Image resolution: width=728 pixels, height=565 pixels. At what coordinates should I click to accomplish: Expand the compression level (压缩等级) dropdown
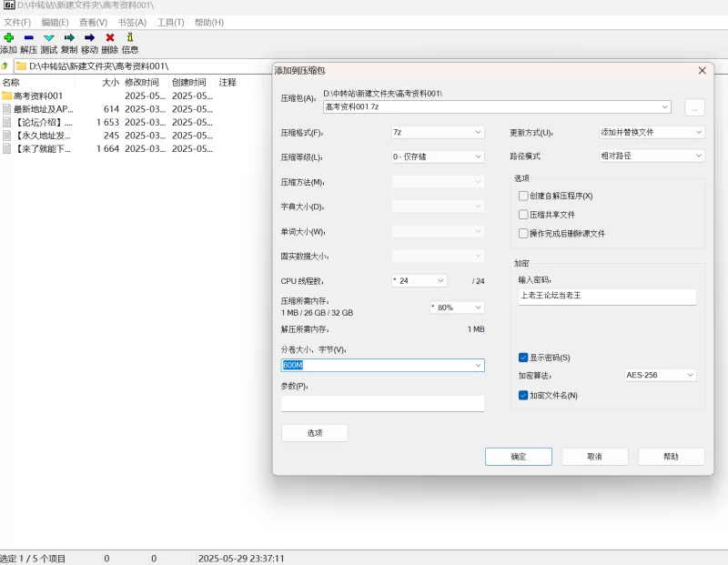coord(437,156)
